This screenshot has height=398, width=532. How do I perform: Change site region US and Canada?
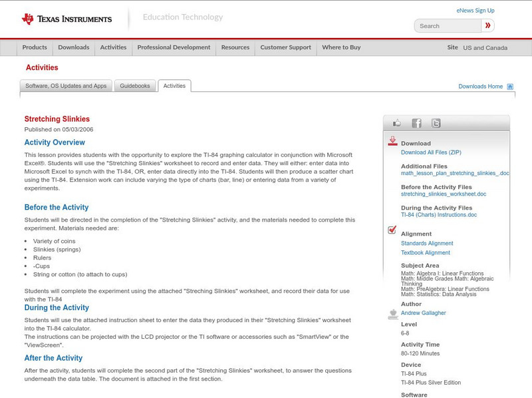[x=485, y=48]
